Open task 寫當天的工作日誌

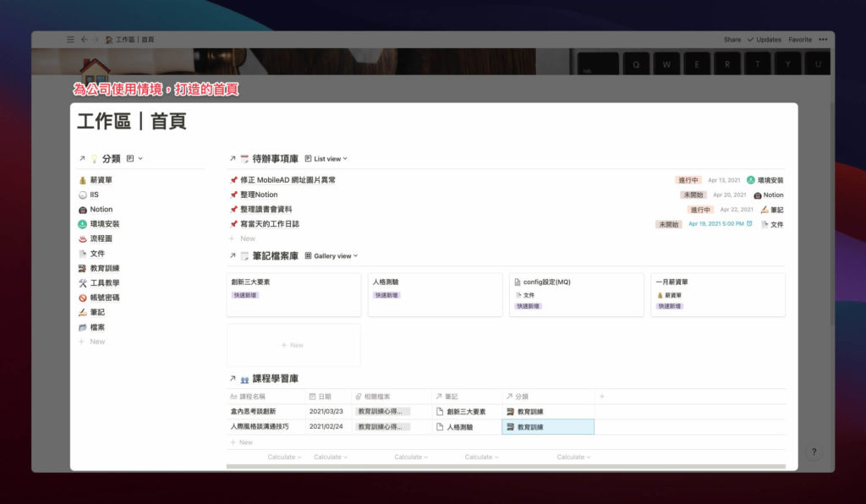click(270, 224)
